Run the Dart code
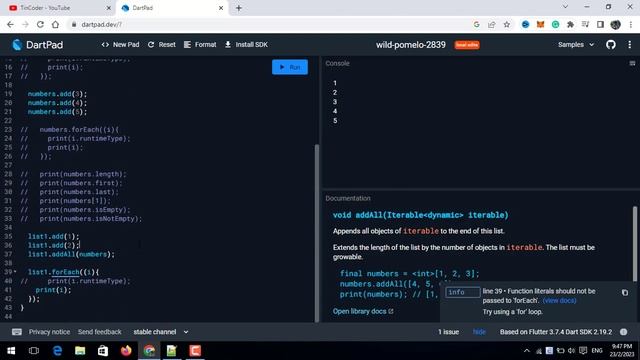 tap(290, 67)
